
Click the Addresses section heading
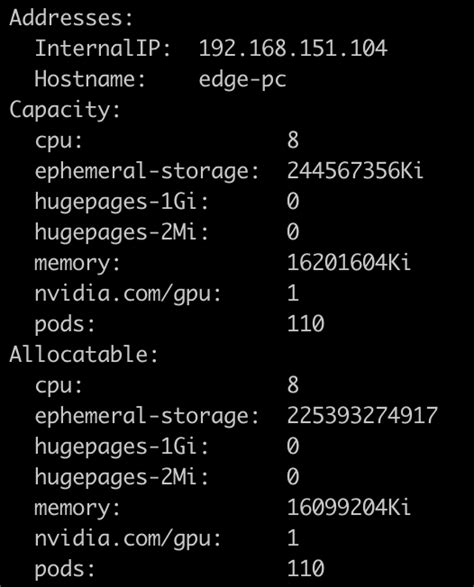72,18
